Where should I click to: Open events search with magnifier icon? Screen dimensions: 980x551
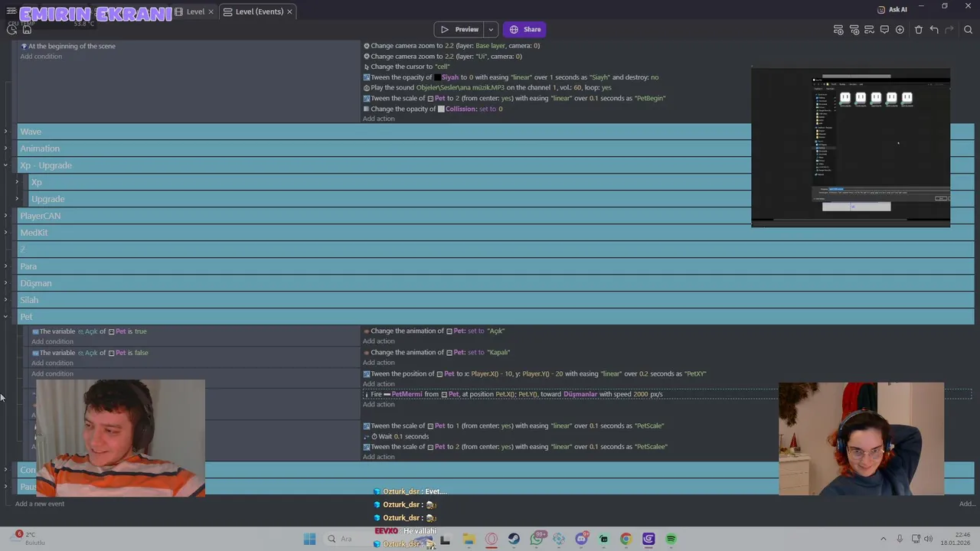point(968,30)
